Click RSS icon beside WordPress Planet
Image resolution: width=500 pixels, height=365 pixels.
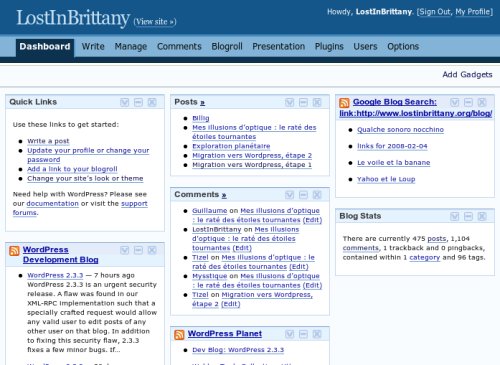(179, 335)
